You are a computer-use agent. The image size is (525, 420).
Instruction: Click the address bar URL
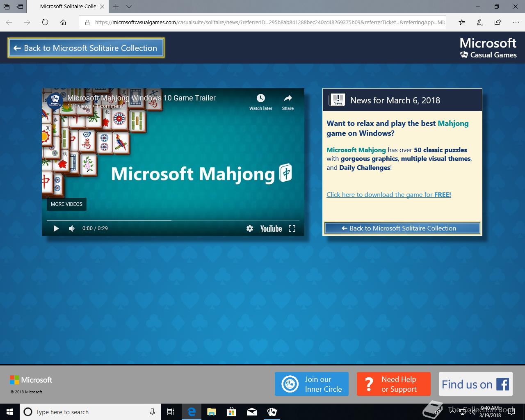point(269,22)
